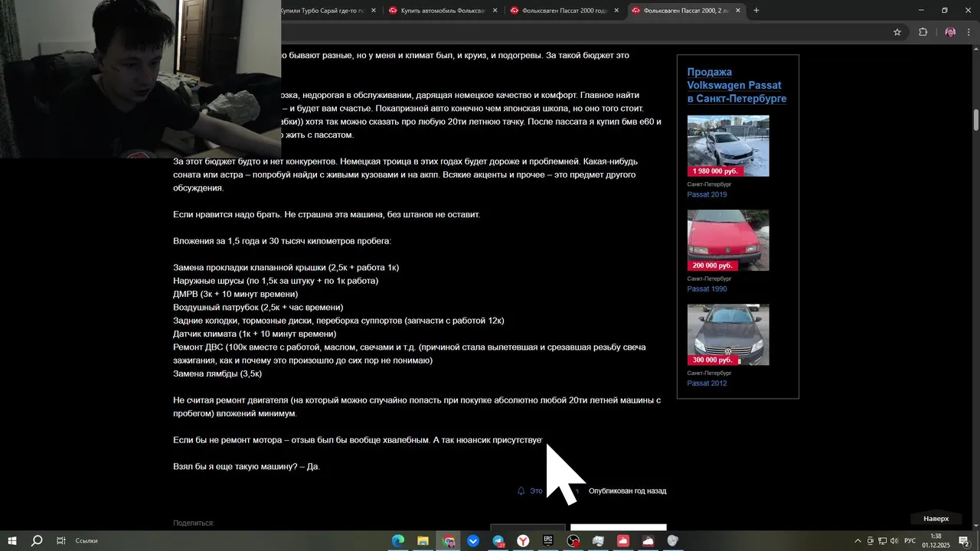Open a new browser tab with plus button
The height and width of the screenshot is (551, 980).
pos(756,11)
